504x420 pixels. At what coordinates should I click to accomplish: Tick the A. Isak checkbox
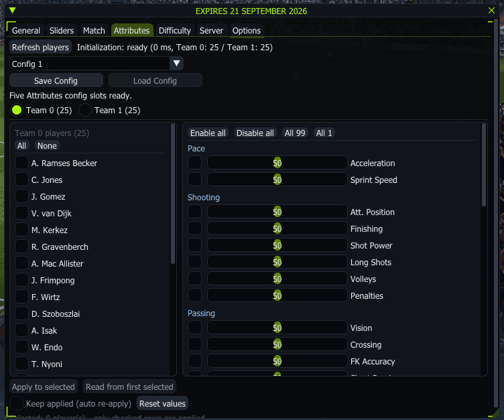[x=21, y=330]
